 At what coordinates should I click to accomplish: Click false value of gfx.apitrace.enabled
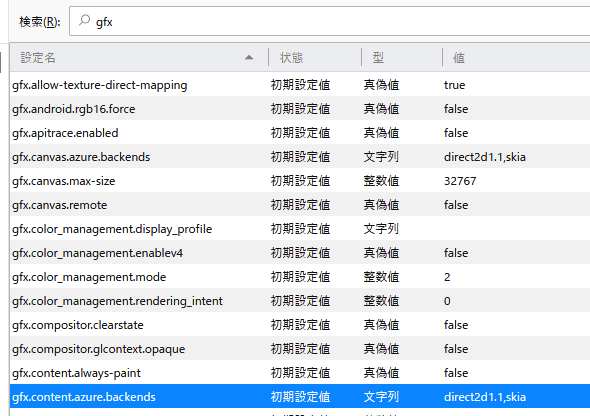tap(456, 133)
